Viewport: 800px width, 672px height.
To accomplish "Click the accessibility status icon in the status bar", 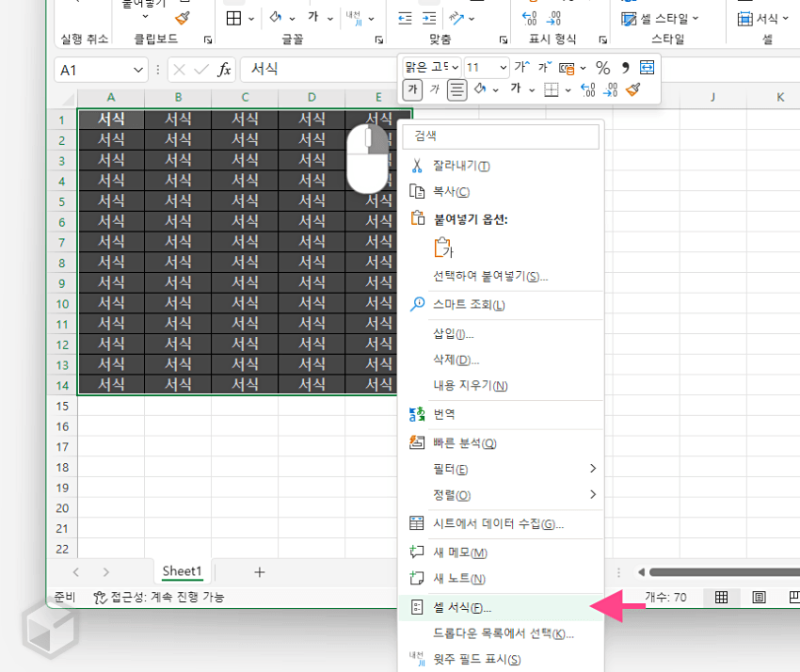I will tap(100, 597).
